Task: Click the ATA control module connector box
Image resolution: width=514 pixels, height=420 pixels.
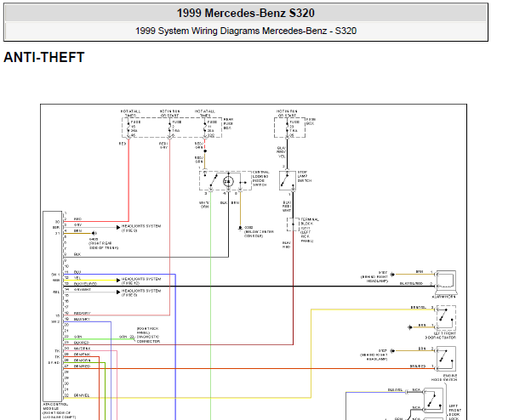Action: (x=53, y=307)
